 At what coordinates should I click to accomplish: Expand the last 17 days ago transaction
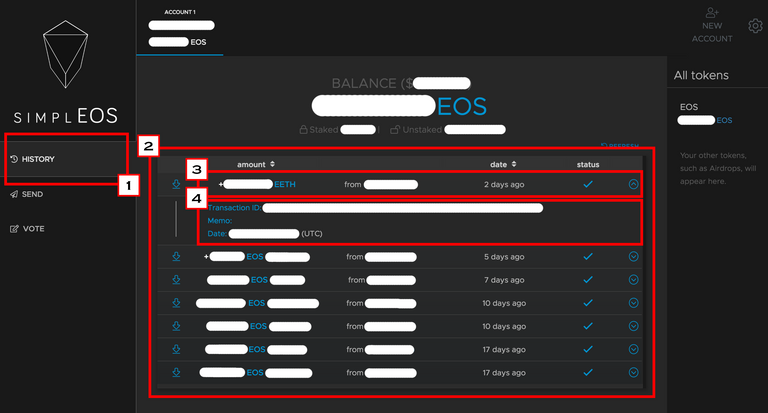click(633, 372)
